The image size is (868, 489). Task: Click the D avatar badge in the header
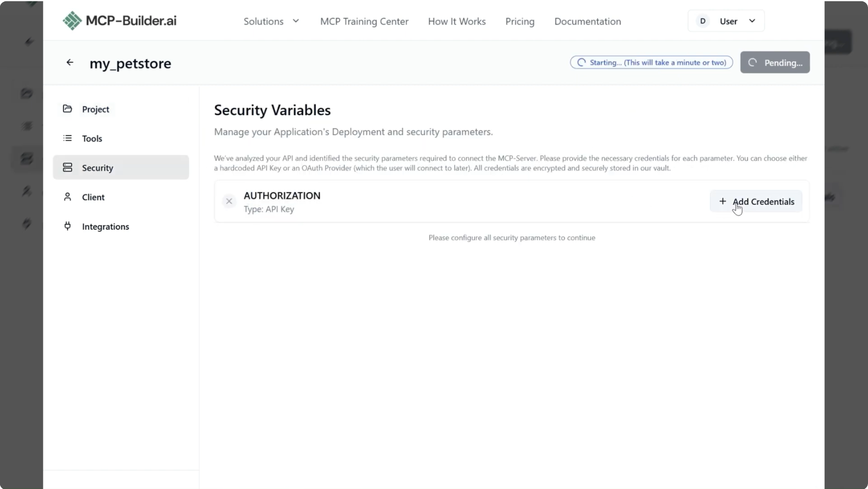pyautogui.click(x=702, y=21)
